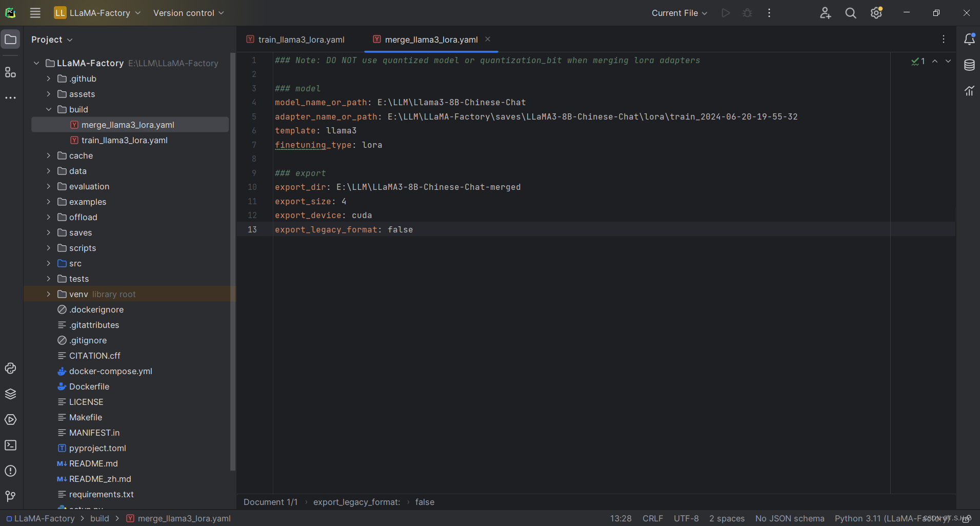This screenshot has width=980, height=526.
Task: Click the PyCharm logo icon
Action: (x=11, y=13)
